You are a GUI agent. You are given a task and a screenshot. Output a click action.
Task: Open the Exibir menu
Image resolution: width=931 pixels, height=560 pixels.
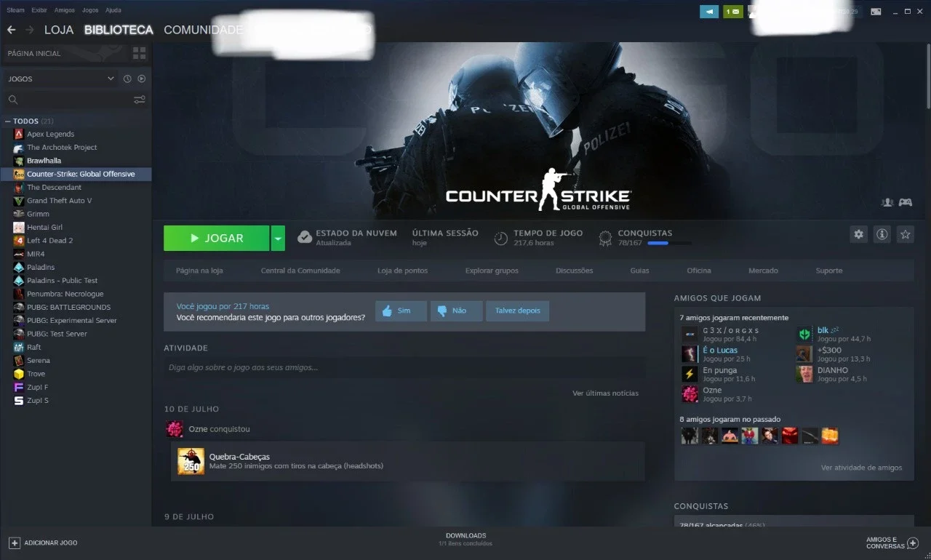click(39, 10)
